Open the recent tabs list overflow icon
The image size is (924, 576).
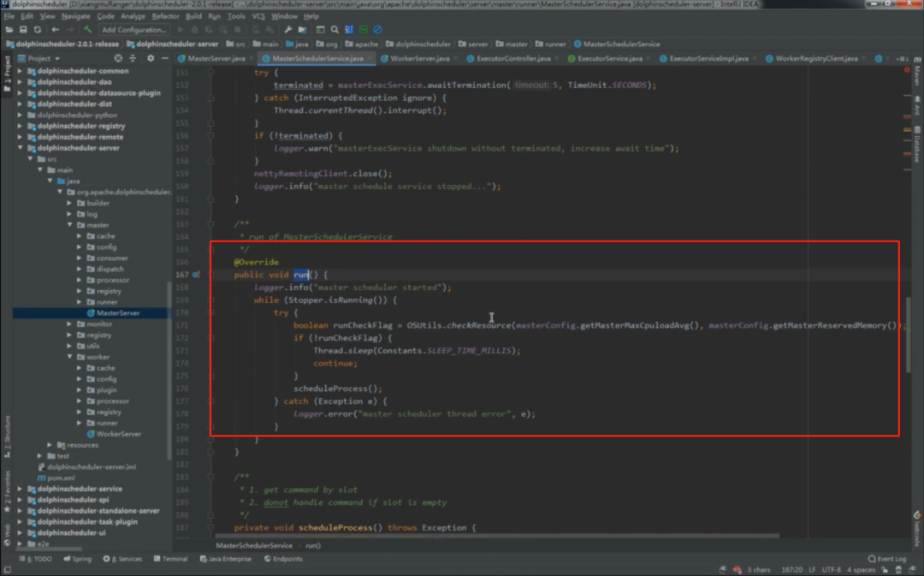coord(902,58)
